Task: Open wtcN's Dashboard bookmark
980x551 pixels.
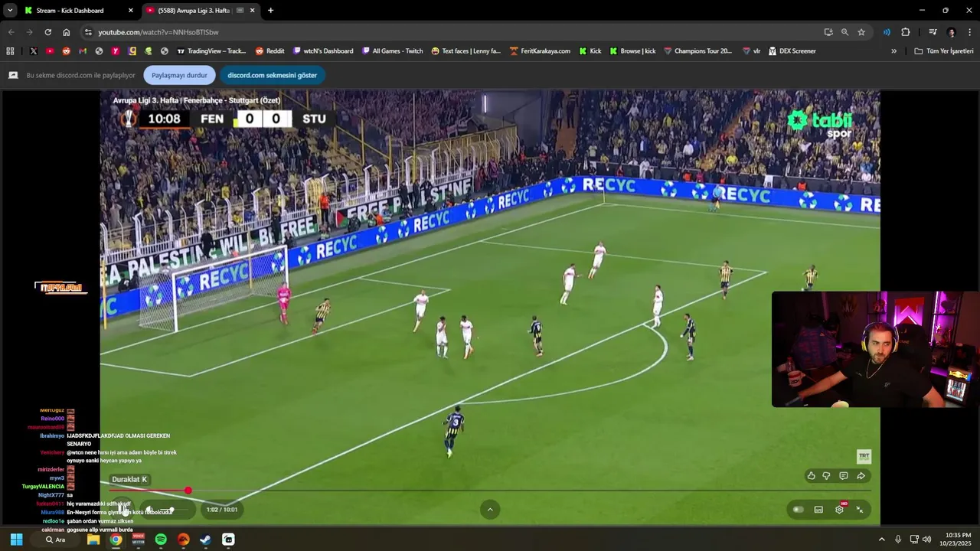Action: 323,51
